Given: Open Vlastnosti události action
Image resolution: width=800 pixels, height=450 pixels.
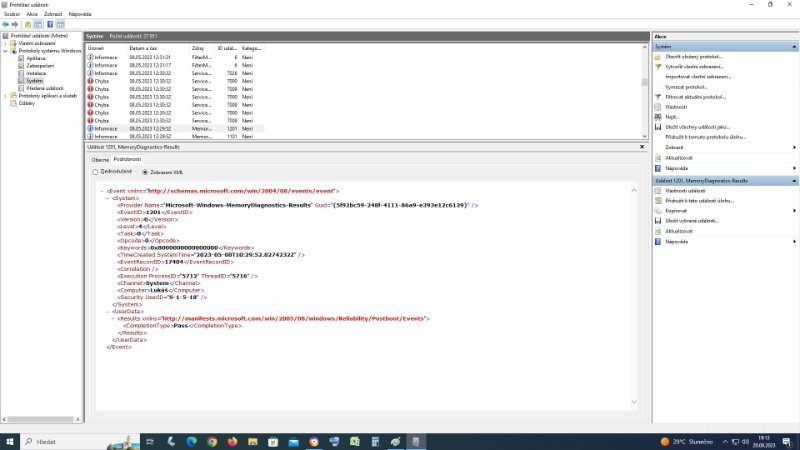Looking at the screenshot, I should pos(685,191).
